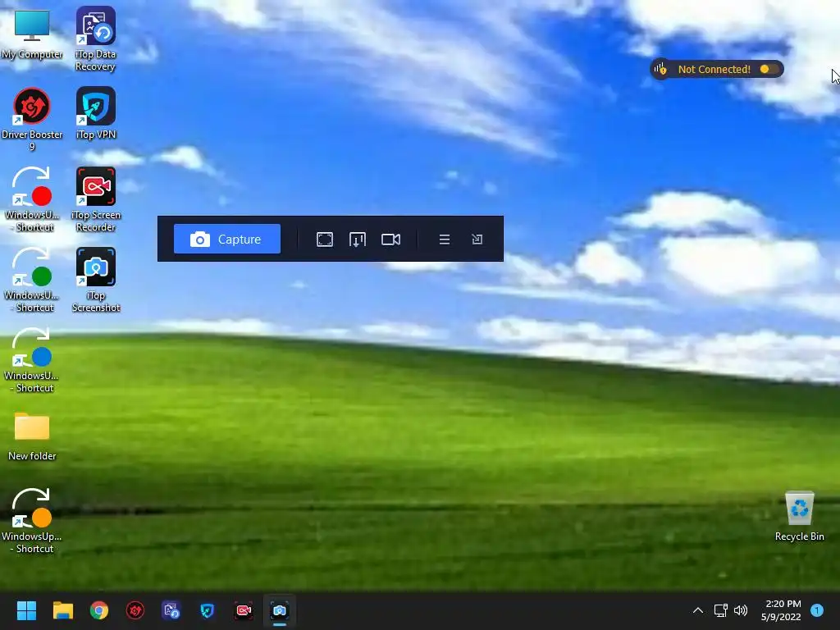Viewport: 840px width, 630px height.
Task: Open iTop Data Recovery from taskbar
Action: pyautogui.click(x=171, y=610)
